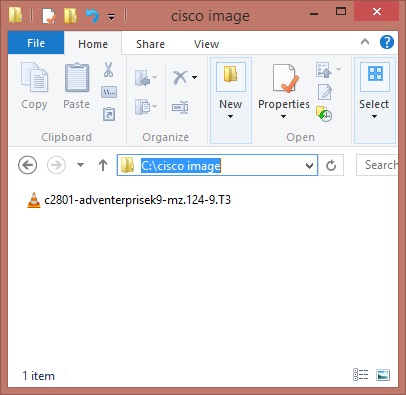This screenshot has width=406, height=395.
Task: Click the Delete X icon
Action: pyautogui.click(x=180, y=78)
